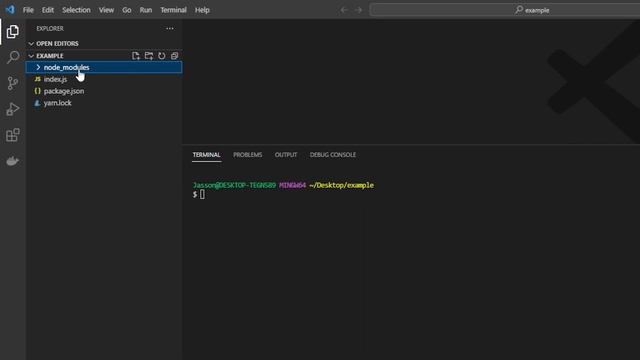Click the EXPLORER panel title
The height and width of the screenshot is (360, 640).
point(50,29)
